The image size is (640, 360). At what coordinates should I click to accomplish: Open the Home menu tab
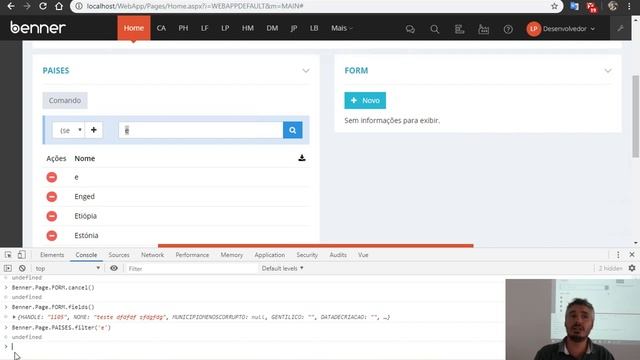pos(134,28)
